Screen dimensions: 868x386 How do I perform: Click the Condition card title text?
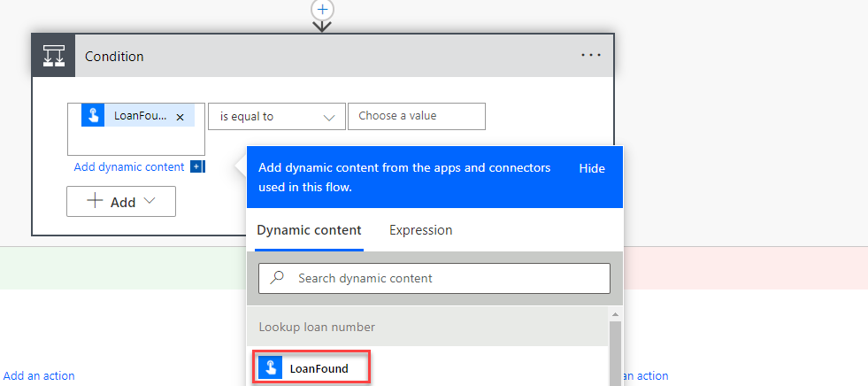[x=114, y=57]
